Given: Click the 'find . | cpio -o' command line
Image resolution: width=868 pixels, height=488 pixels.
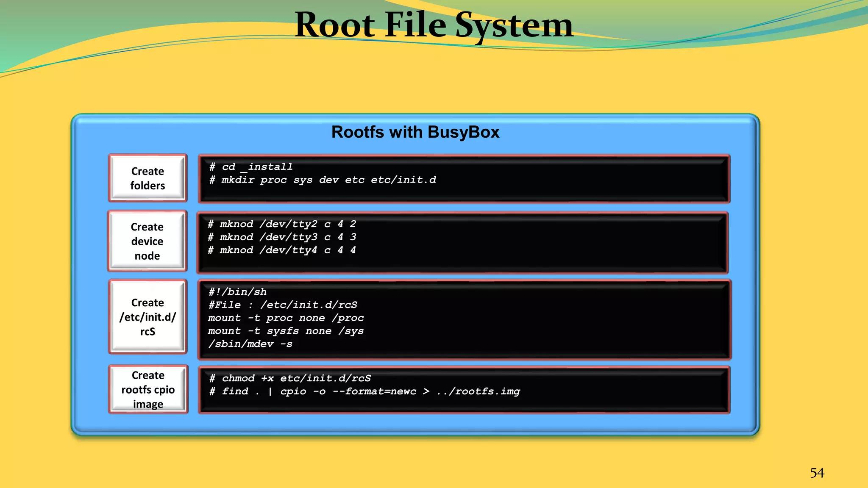Looking at the screenshot, I should 365,391.
